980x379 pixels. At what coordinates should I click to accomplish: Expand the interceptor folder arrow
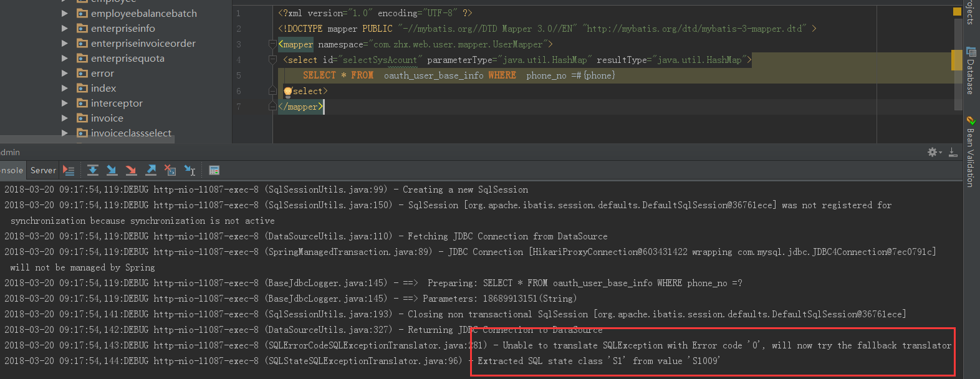point(65,103)
